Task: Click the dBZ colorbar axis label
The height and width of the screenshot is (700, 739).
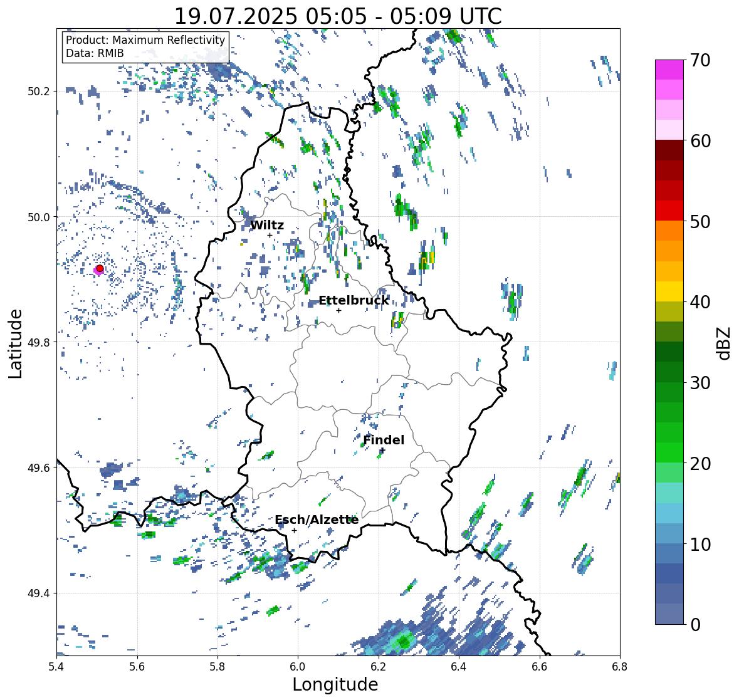Action: click(725, 343)
